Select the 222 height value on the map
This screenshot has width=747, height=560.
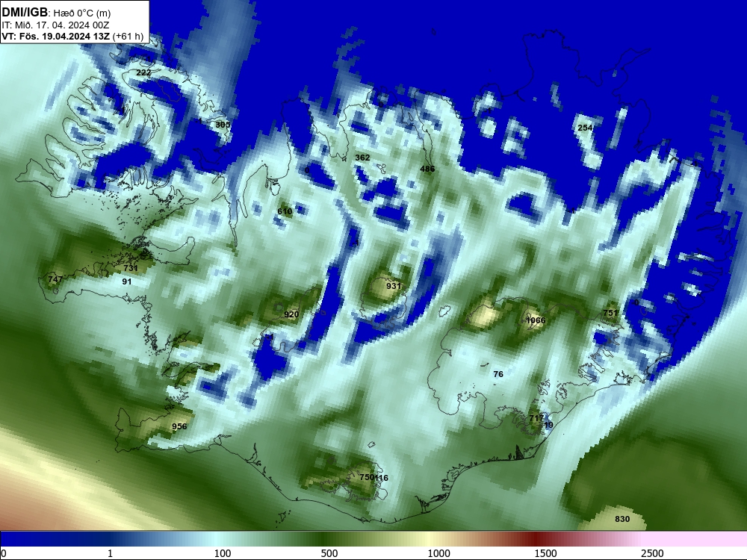click(x=143, y=73)
